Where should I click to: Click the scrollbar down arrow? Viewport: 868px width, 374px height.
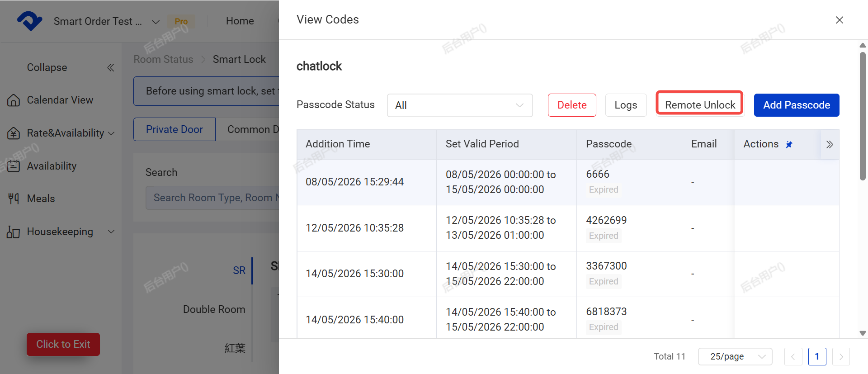[863, 333]
